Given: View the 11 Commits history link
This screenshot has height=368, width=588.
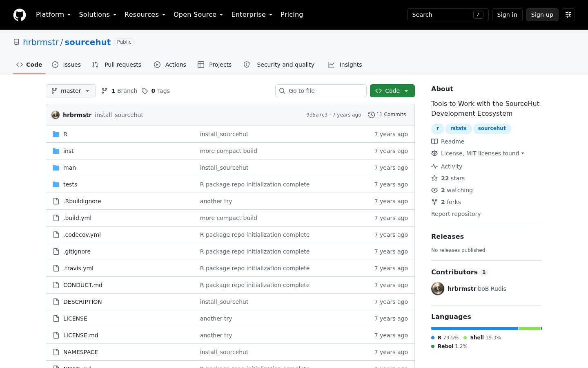Looking at the screenshot, I should (387, 115).
